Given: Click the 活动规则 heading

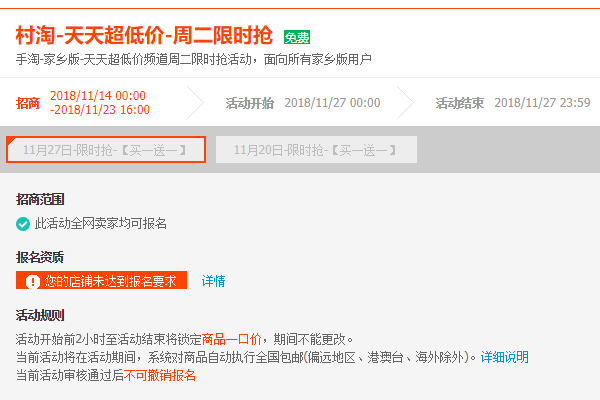Looking at the screenshot, I should pos(40,315).
